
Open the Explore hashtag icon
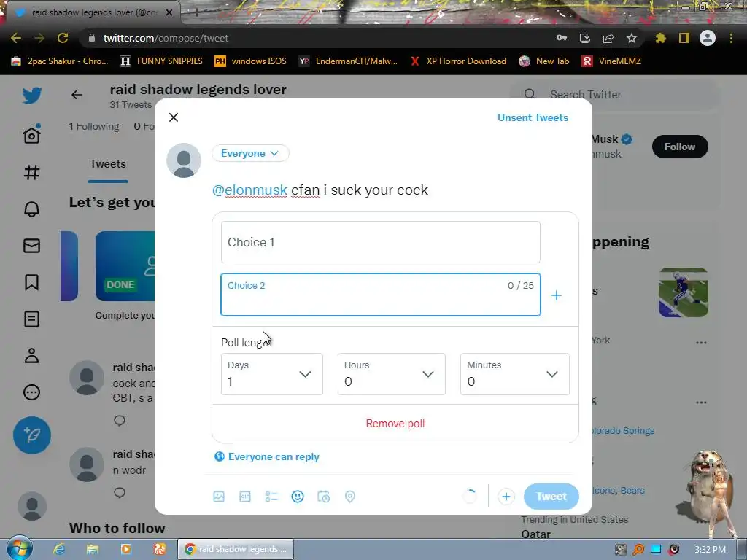[x=32, y=172]
